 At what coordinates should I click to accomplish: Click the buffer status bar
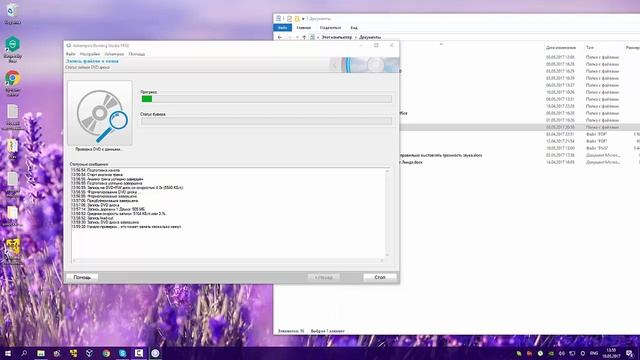[x=266, y=121]
